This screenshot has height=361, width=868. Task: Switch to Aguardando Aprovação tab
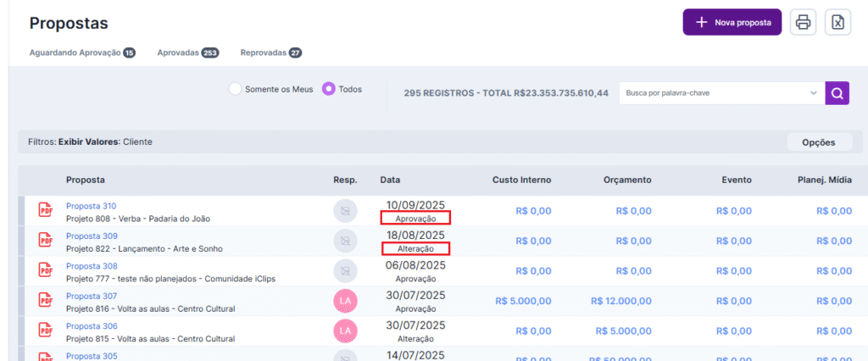tap(75, 53)
